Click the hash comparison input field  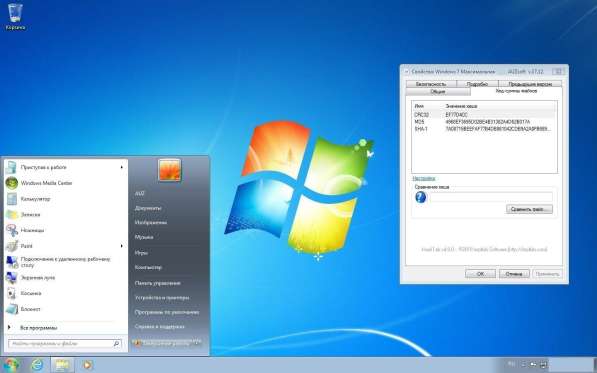(x=491, y=197)
